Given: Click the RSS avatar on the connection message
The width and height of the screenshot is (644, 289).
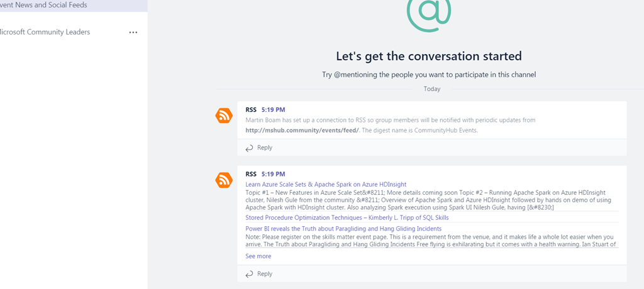Looking at the screenshot, I should 224,116.
